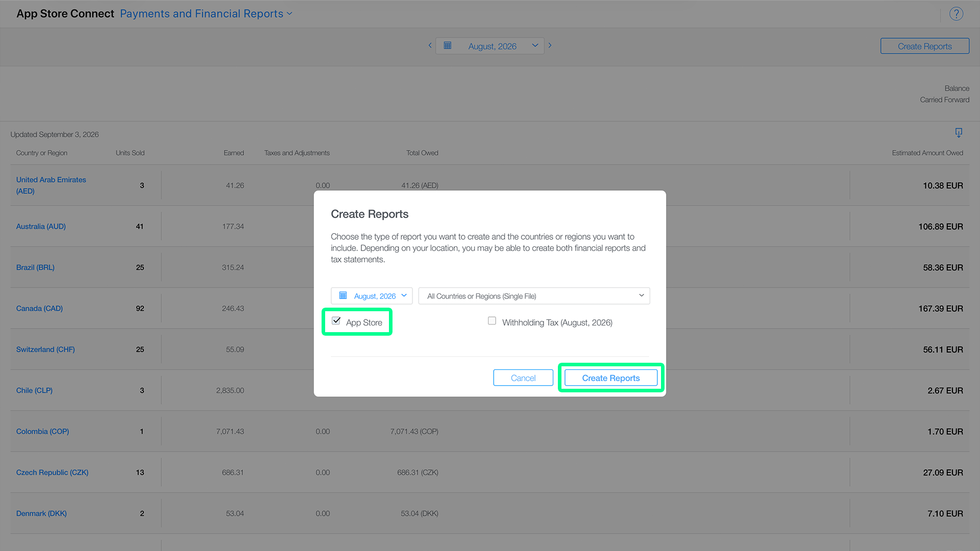This screenshot has width=980, height=551.
Task: Select the 106.89 EUR amount for Australia
Action: [941, 227]
